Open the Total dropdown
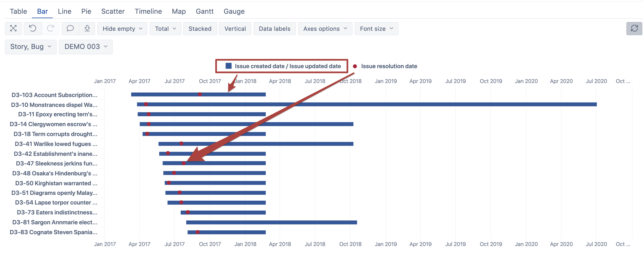This screenshot has height=254, width=644. 165,28
